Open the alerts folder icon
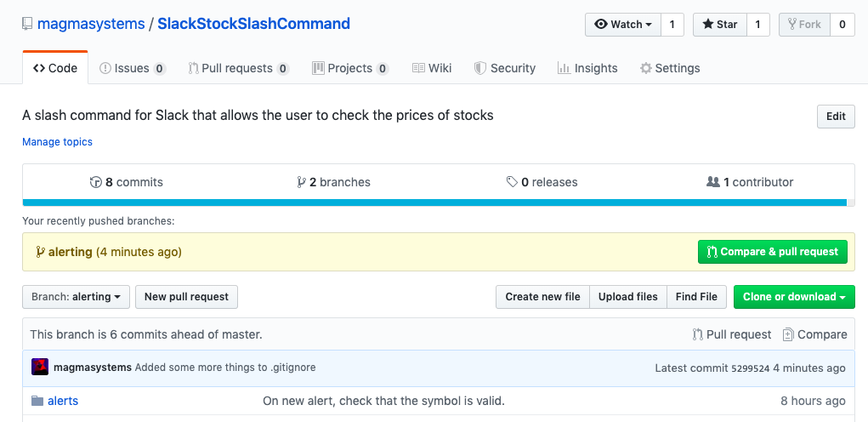Screen dimensions: 868x422 pos(37,401)
